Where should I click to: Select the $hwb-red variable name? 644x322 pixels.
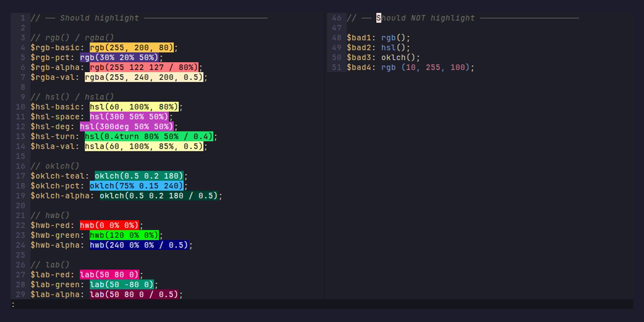[x=50, y=225]
